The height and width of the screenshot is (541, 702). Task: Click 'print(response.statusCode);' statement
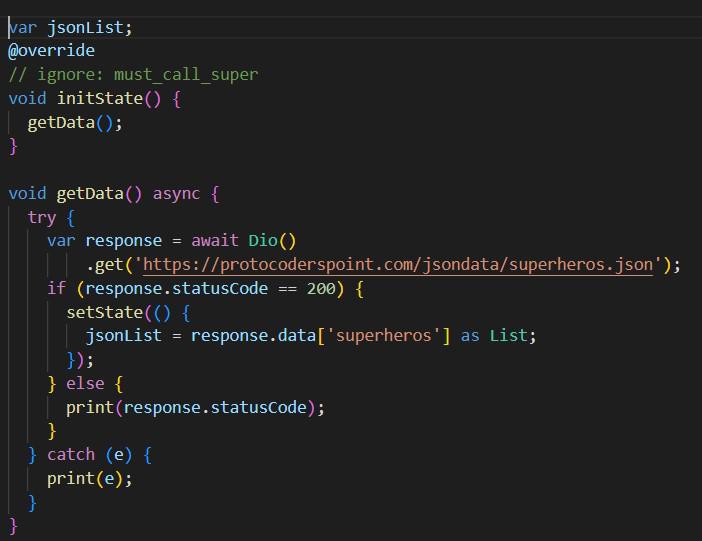pos(195,408)
